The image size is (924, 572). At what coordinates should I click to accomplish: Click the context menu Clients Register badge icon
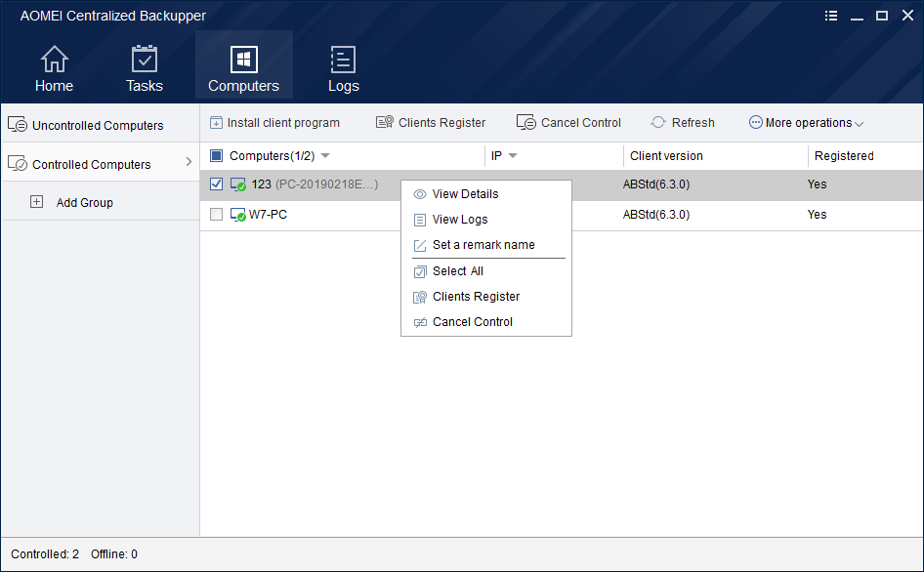[x=420, y=297]
